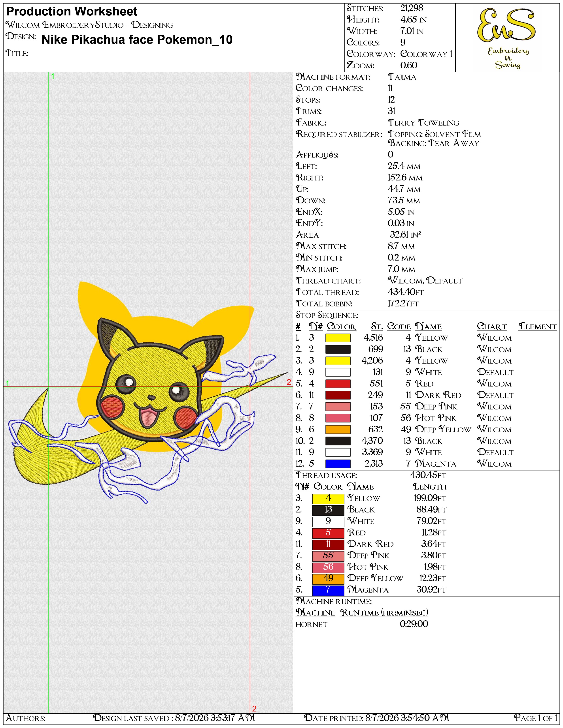563x728 pixels.
Task: Click design last saved time "8/7/2026 3:53:17 AM"
Action: [x=215, y=718]
